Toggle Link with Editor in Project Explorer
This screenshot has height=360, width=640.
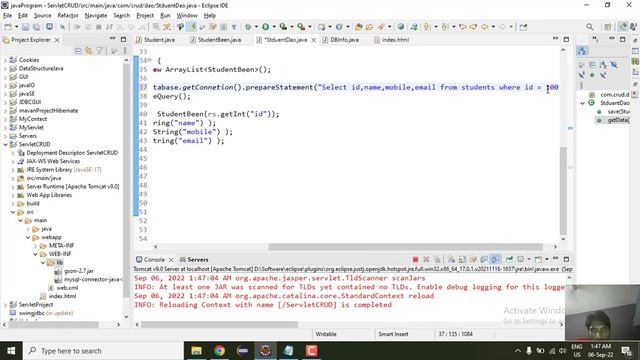89,51
